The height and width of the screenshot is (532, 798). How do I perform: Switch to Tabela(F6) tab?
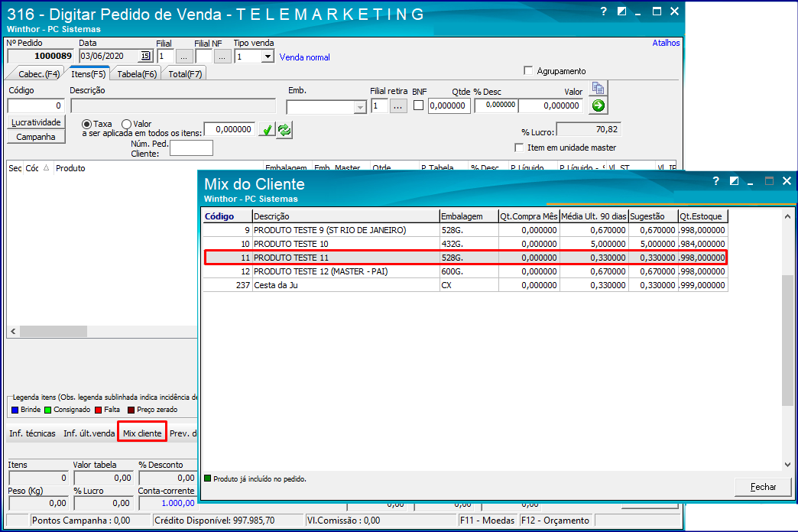point(136,74)
